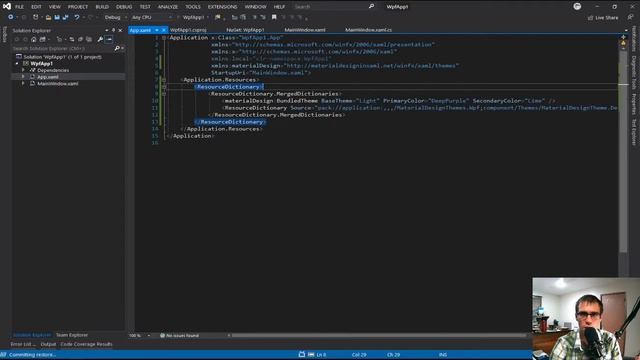Viewport: 640px width, 360px height.
Task: Open the EDIT menu
Action: [x=36, y=7]
